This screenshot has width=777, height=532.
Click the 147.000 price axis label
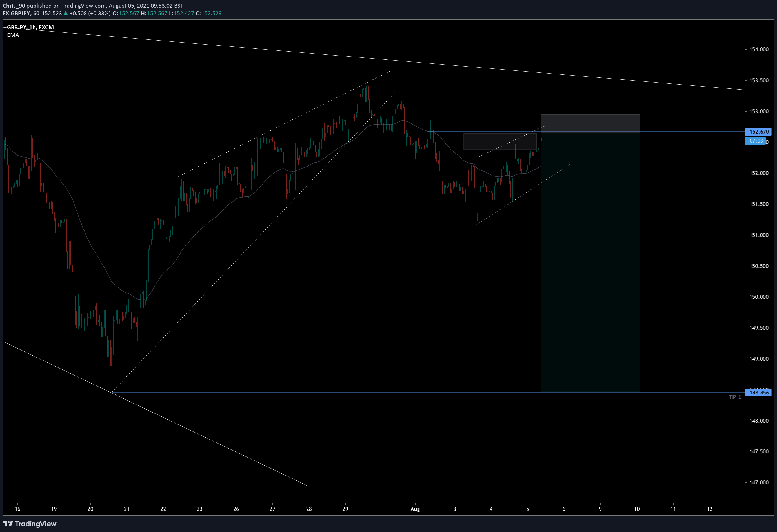pyautogui.click(x=759, y=482)
